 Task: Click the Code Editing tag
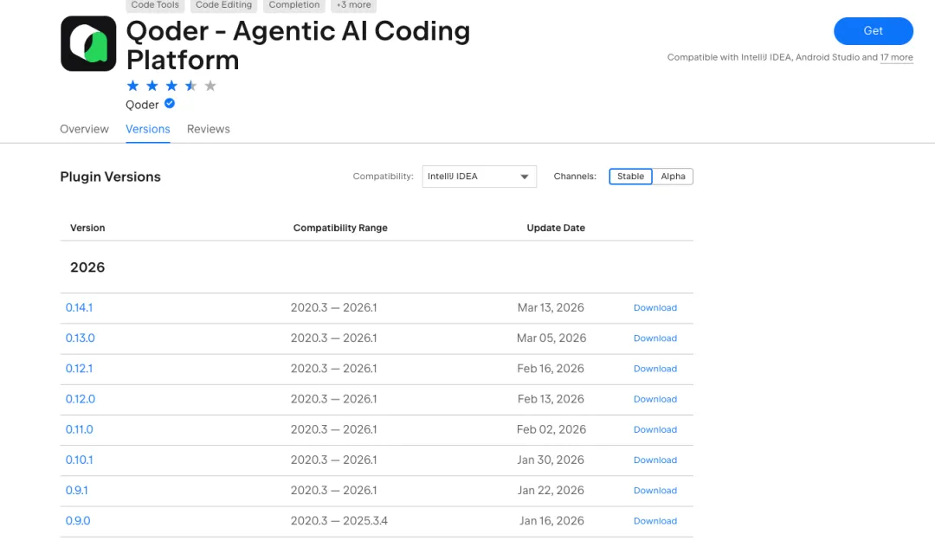coord(223,5)
